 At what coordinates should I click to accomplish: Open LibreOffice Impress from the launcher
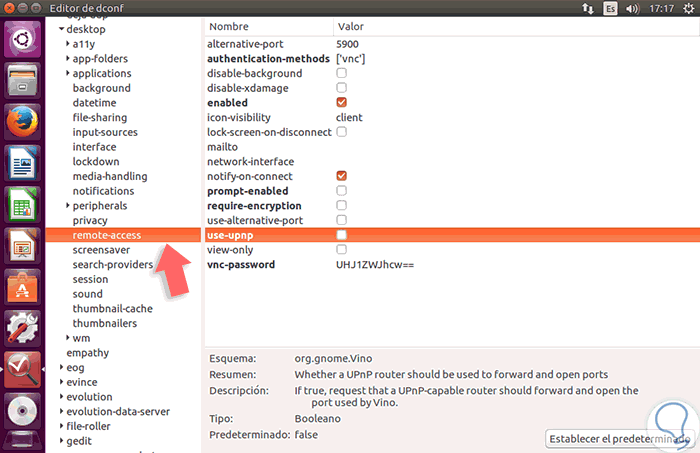click(22, 245)
